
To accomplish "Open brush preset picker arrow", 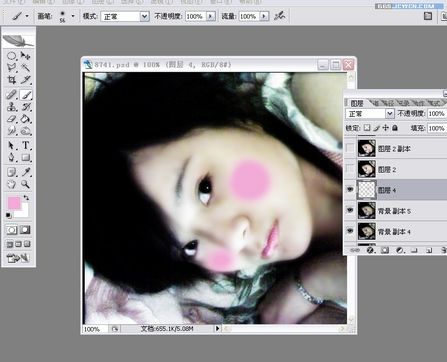I will [73, 16].
